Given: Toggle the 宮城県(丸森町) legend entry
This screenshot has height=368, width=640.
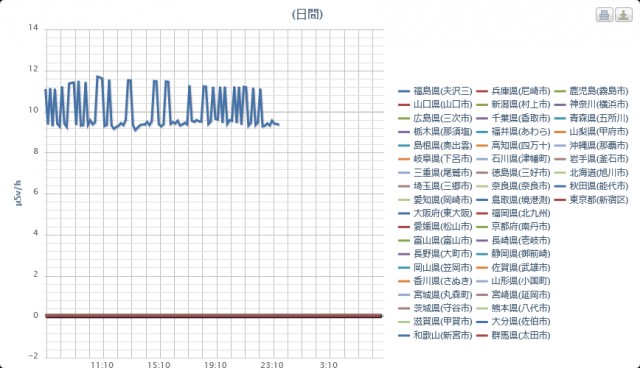Looking at the screenshot, I should coord(435,295).
